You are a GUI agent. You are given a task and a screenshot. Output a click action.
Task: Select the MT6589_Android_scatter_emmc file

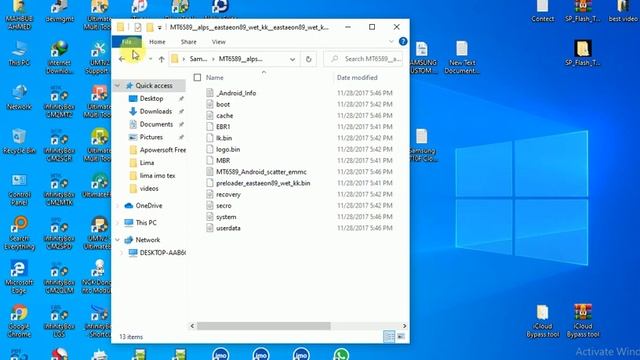click(261, 172)
